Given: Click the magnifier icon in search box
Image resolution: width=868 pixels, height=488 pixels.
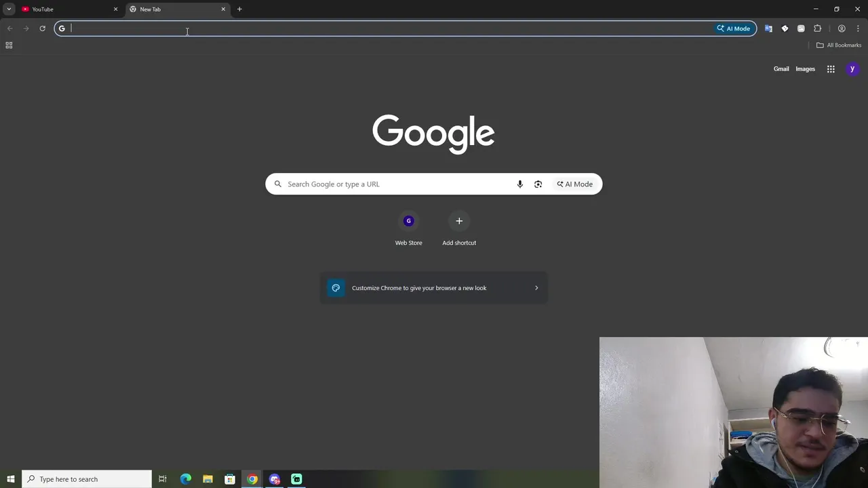Looking at the screenshot, I should pos(277,184).
